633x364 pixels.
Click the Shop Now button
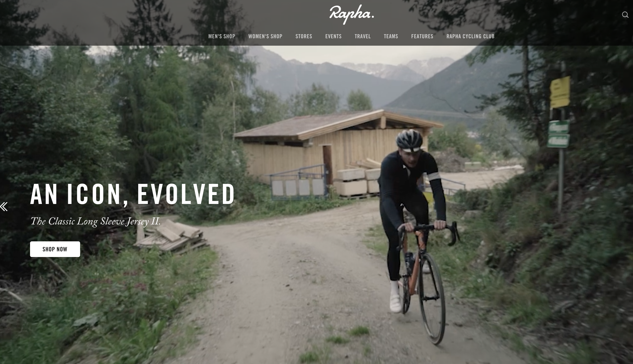pos(55,249)
